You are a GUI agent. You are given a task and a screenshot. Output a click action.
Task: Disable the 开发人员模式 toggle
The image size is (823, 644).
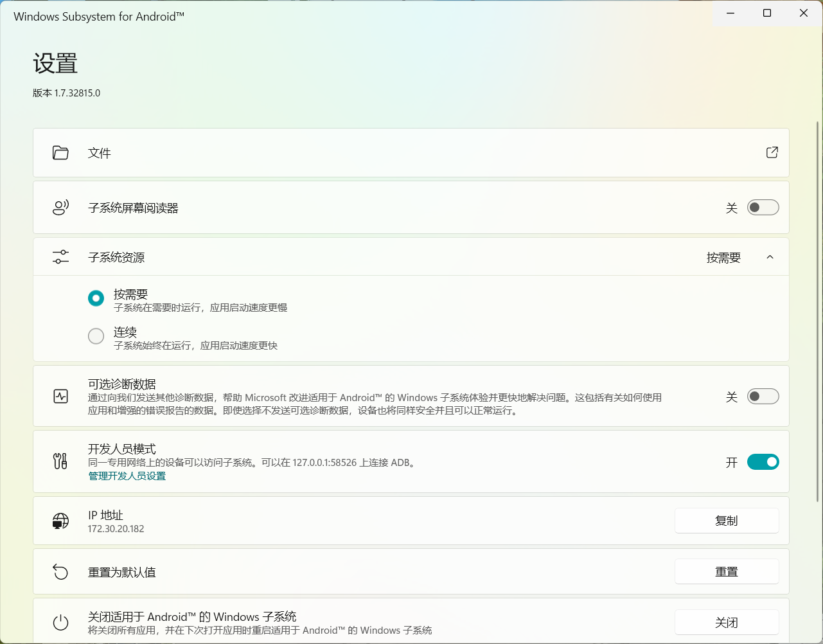(763, 462)
